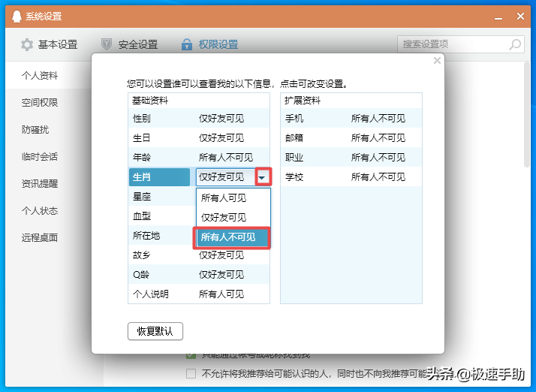
Task: Click the 基础资料 section header
Action: (x=150, y=101)
